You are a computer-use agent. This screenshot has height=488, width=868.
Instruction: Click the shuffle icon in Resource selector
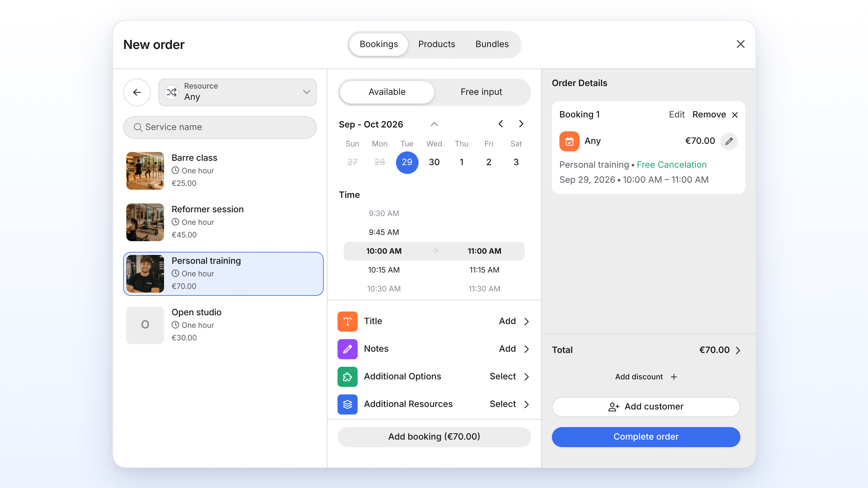tap(172, 92)
